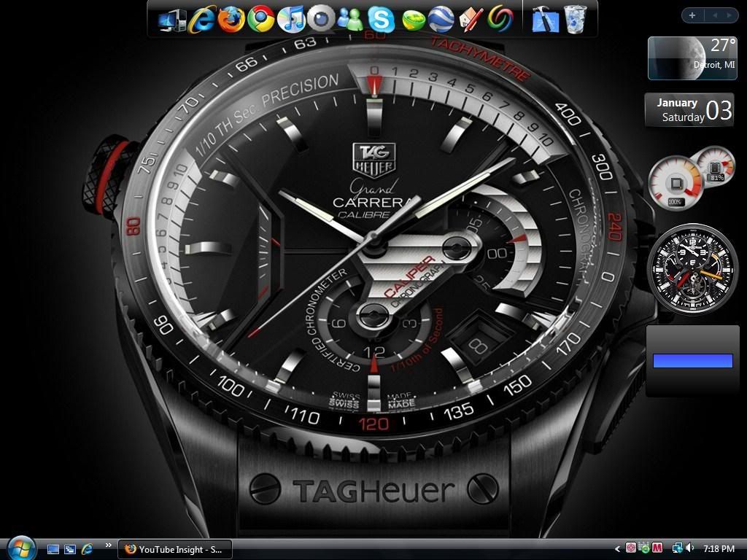Click Switch Between Windows in Quick Launch

pyautogui.click(x=70, y=550)
